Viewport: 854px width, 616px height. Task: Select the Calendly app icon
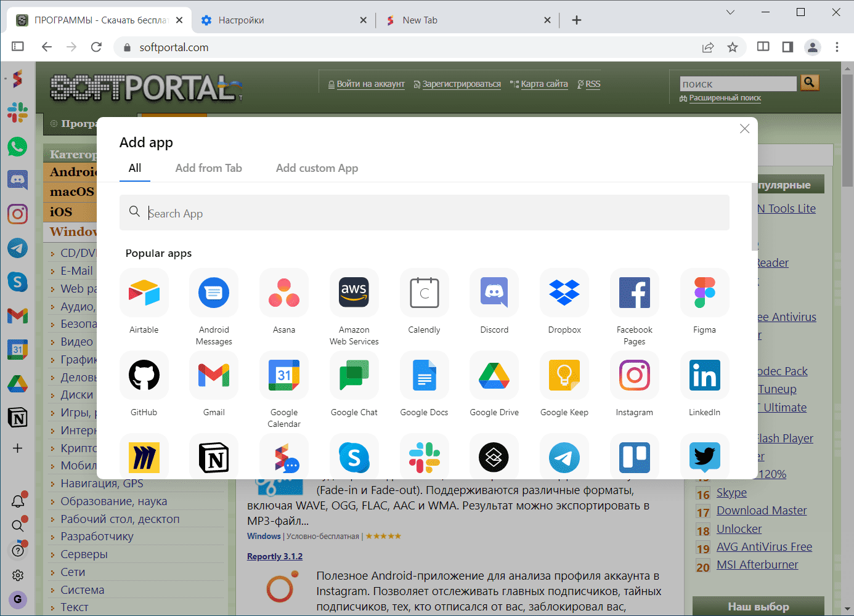pyautogui.click(x=425, y=293)
